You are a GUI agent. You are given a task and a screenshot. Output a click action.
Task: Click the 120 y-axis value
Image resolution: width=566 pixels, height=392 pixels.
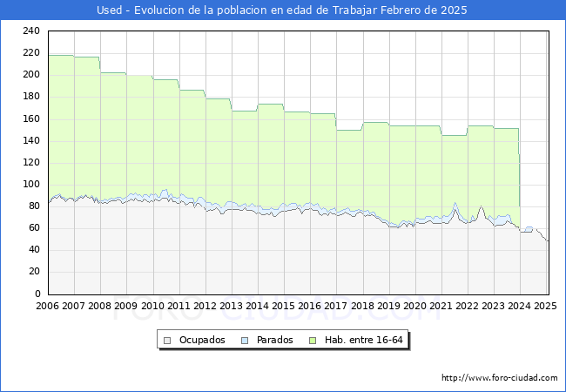click(x=31, y=162)
